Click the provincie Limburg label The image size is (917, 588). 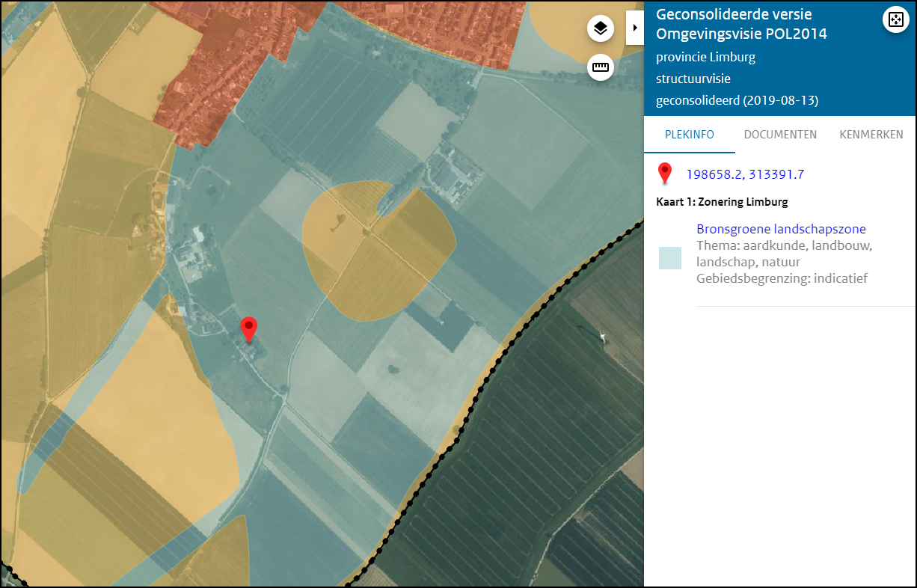[705, 57]
